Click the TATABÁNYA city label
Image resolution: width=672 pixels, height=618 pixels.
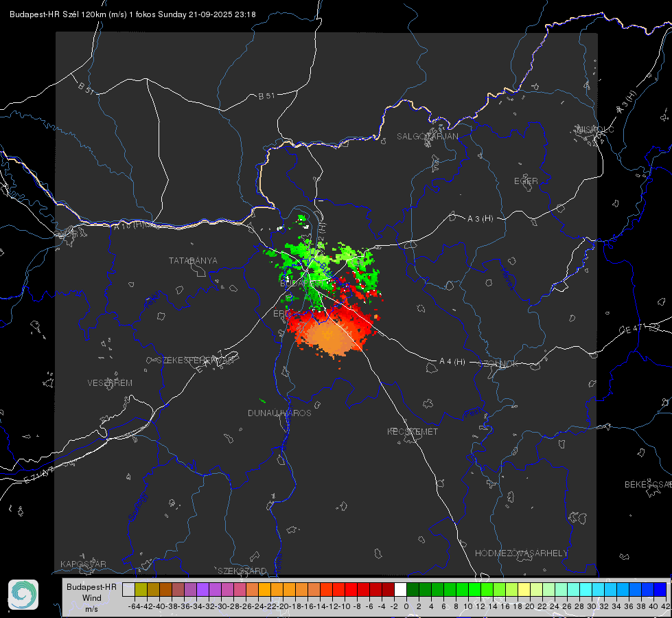(193, 260)
